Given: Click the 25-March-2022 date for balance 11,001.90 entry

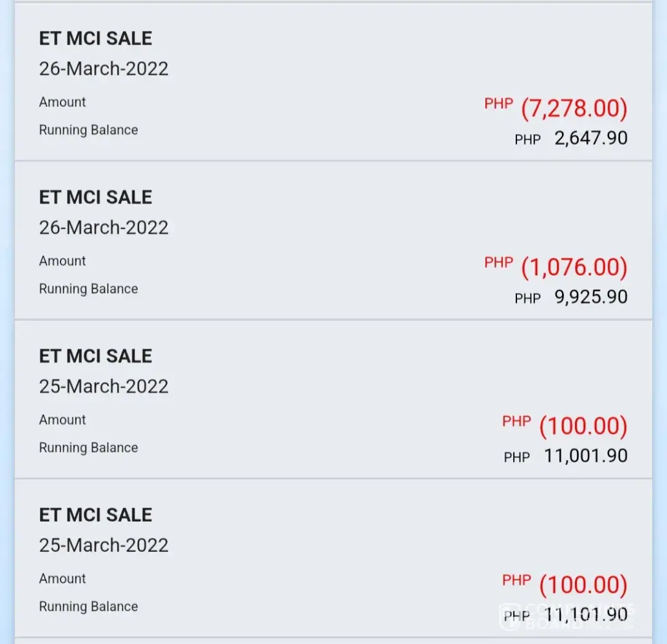Looking at the screenshot, I should (x=104, y=386).
